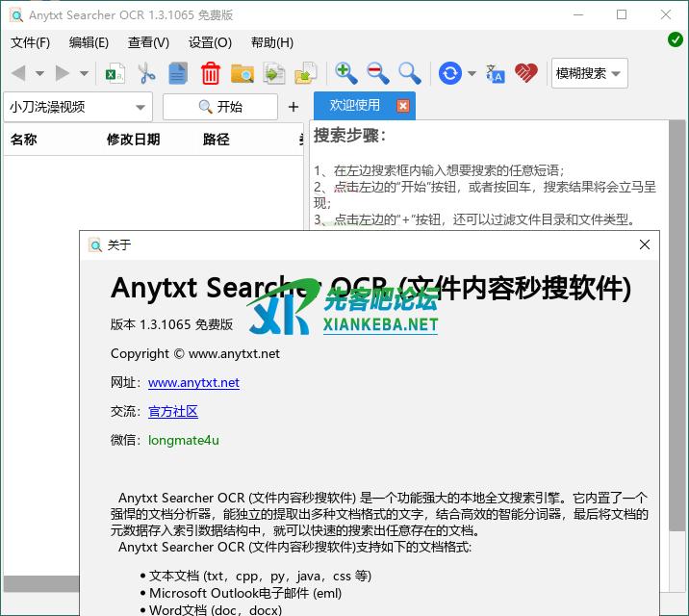
Task: Click the zoom in magnifier icon
Action: pos(345,73)
